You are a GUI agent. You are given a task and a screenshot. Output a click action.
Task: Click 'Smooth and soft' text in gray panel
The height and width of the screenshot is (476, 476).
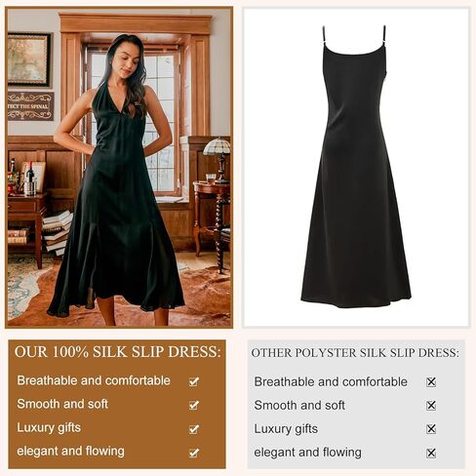click(x=299, y=406)
